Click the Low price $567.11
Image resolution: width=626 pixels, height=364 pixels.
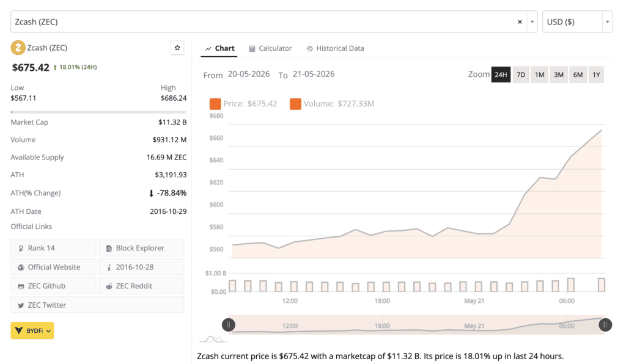(24, 98)
